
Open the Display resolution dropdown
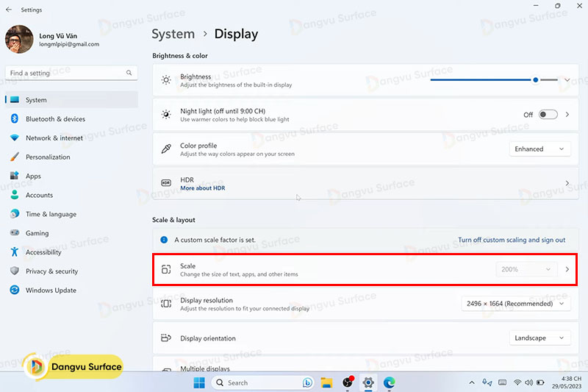515,304
